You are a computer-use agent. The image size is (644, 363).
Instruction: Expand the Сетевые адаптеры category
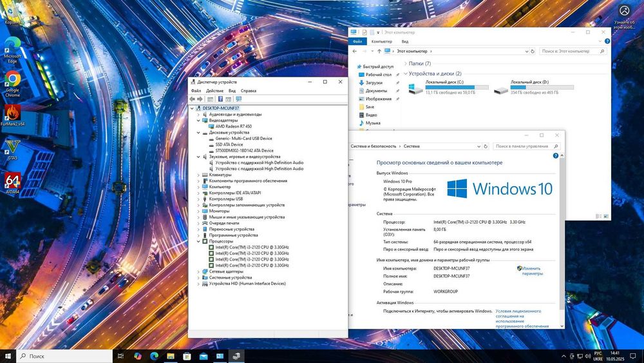pyautogui.click(x=198, y=271)
